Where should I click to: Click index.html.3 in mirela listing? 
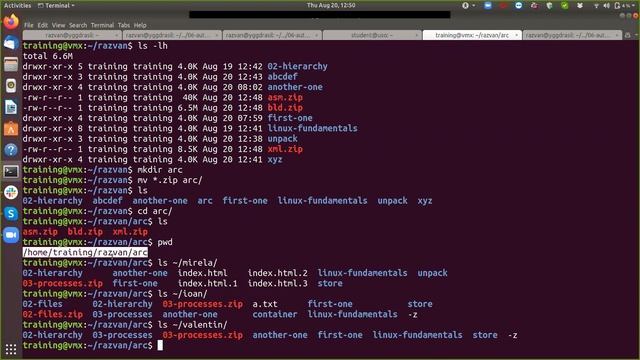coord(278,283)
